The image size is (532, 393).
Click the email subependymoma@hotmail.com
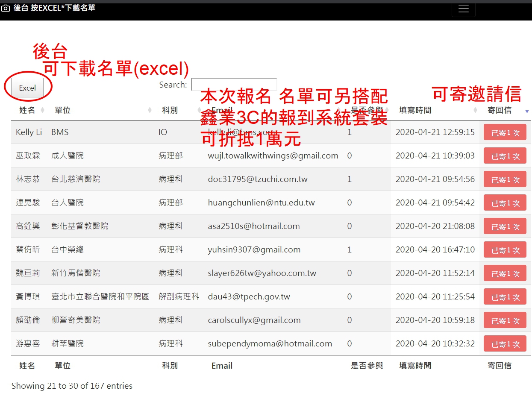point(270,343)
